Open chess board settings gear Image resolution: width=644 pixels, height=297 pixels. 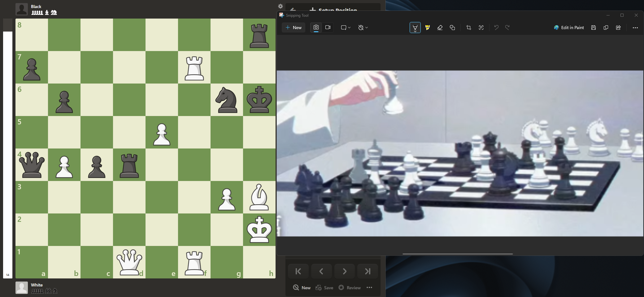click(281, 6)
